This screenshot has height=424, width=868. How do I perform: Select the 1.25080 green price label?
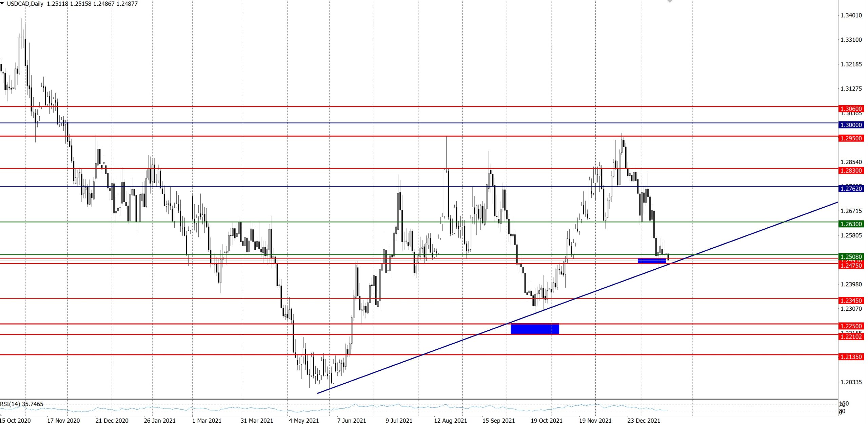[x=851, y=257]
